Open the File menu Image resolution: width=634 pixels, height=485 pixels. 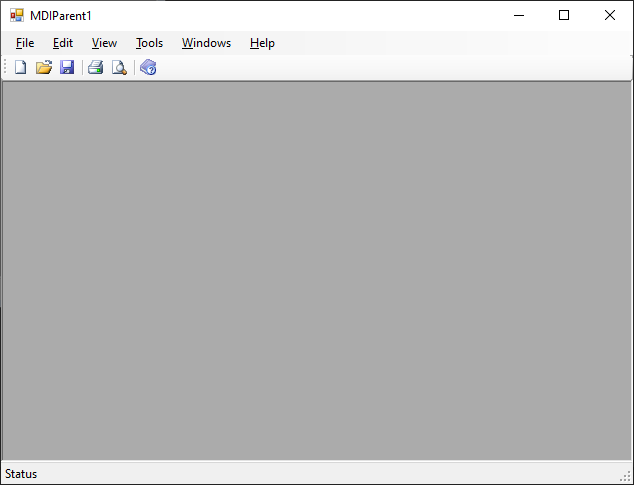(25, 43)
